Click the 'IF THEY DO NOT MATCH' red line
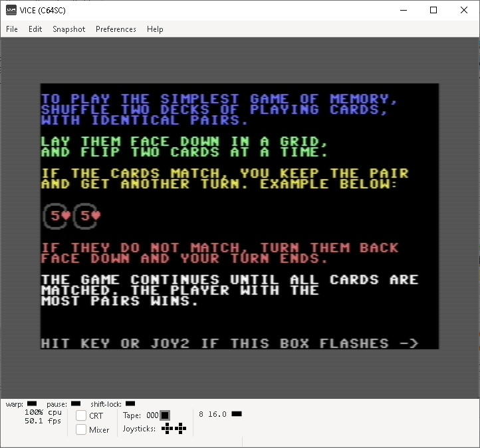The height and width of the screenshot is (448, 480). point(220,247)
